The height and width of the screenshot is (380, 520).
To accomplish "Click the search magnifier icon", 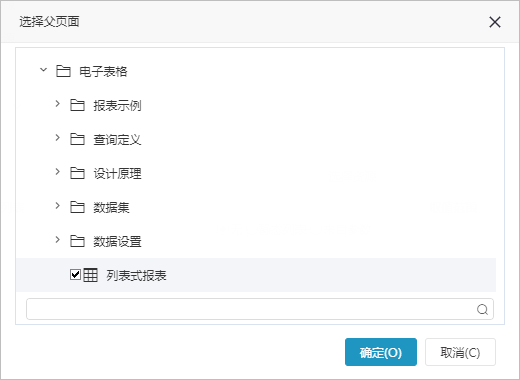I will click(482, 309).
